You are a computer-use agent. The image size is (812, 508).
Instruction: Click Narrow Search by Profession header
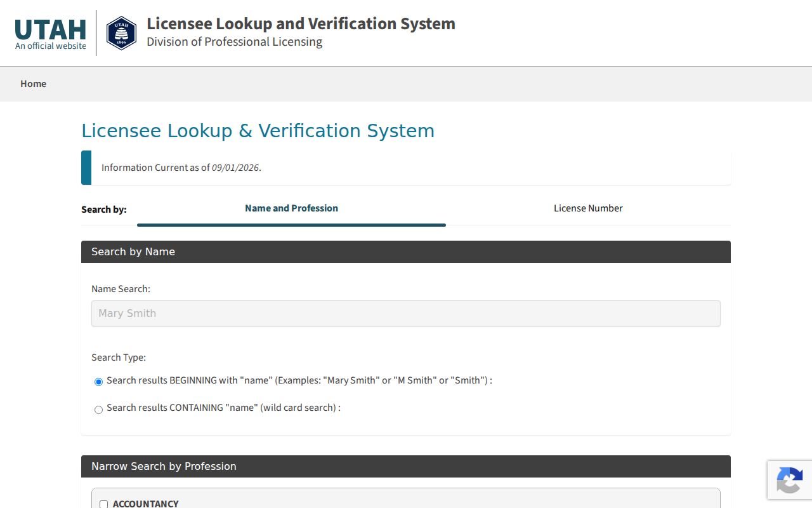tap(406, 466)
